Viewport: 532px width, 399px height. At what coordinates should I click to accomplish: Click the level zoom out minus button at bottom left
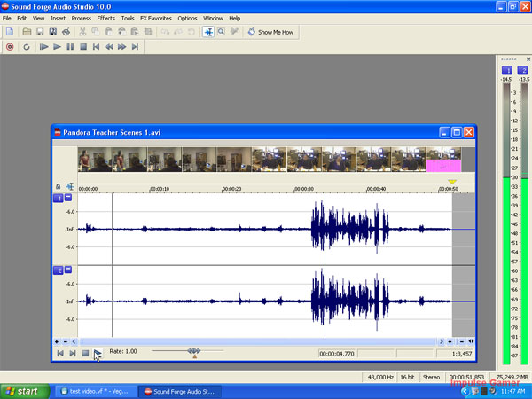pyautogui.click(x=65, y=341)
